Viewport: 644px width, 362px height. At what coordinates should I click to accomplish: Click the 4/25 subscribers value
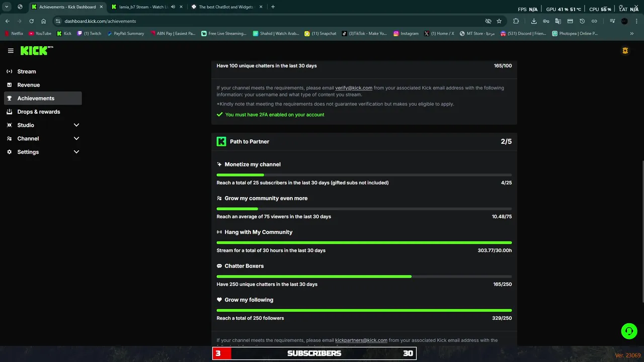click(x=507, y=183)
